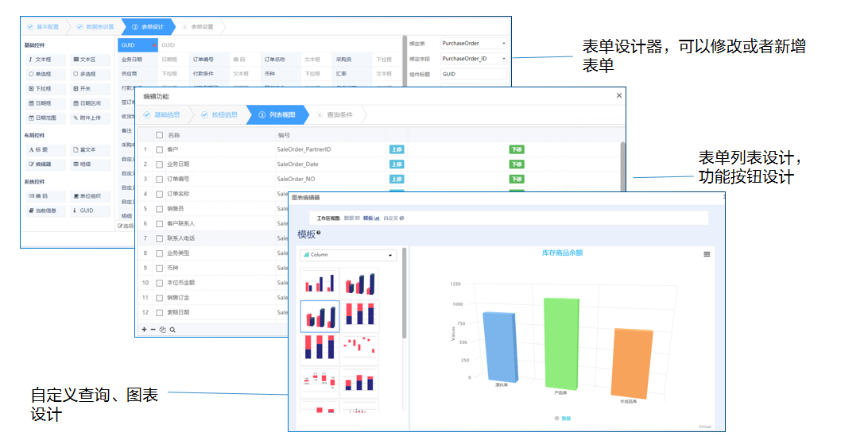Click the search magnifier icon in list footer
868x448 pixels.
pyautogui.click(x=172, y=330)
